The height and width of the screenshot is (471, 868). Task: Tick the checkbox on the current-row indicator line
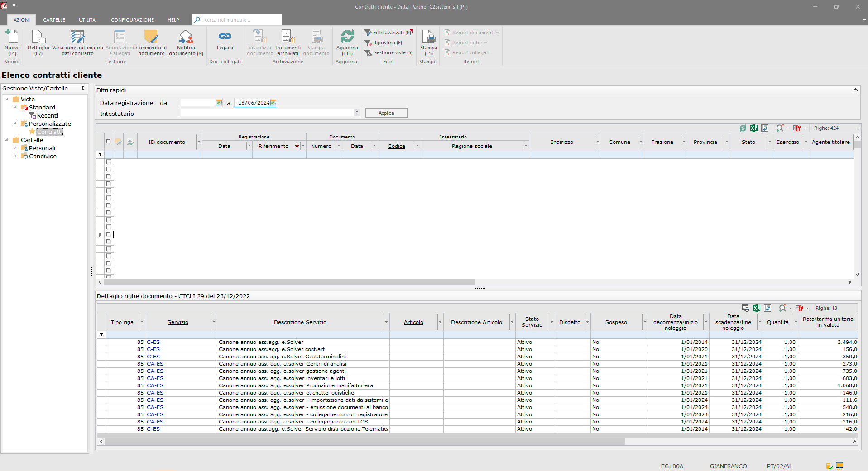[108, 234]
